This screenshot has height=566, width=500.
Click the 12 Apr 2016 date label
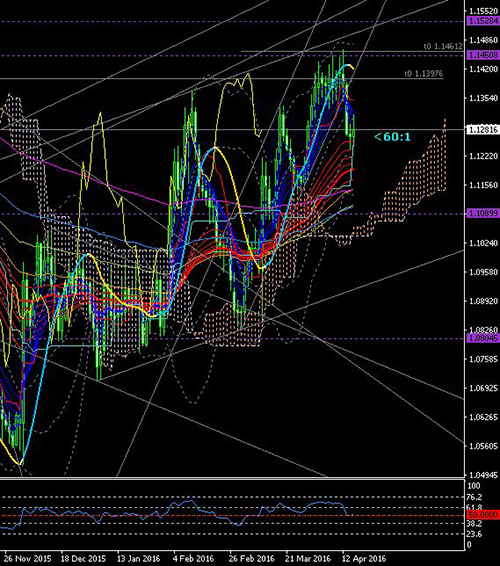(x=364, y=558)
